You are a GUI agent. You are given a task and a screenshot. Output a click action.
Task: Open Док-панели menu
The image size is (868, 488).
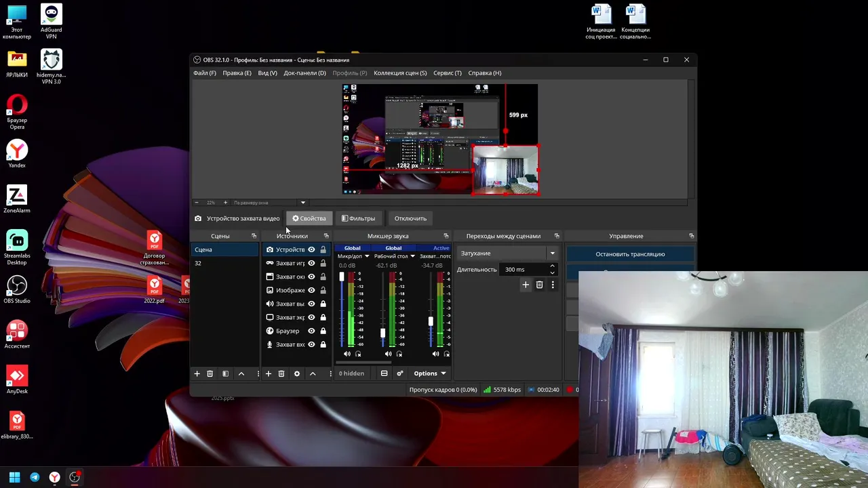pos(304,73)
